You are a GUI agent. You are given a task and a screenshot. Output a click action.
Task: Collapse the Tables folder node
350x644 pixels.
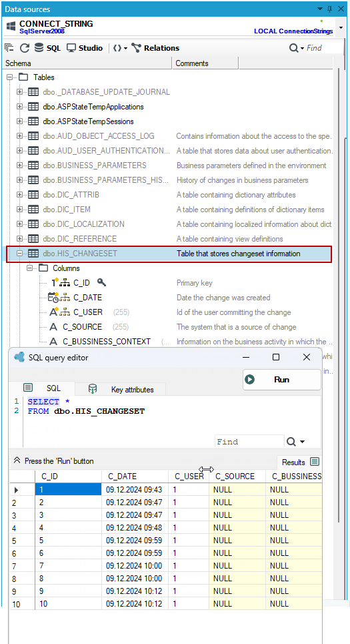9,77
